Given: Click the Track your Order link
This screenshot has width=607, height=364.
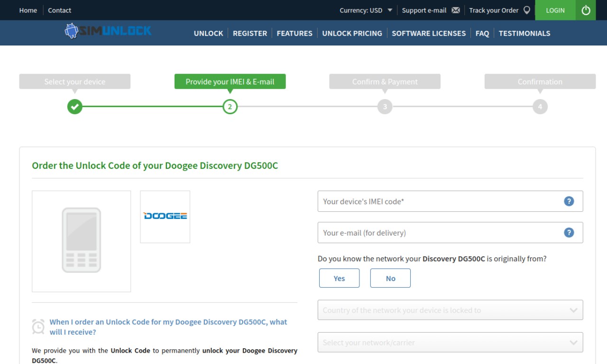Looking at the screenshot, I should pyautogui.click(x=494, y=10).
